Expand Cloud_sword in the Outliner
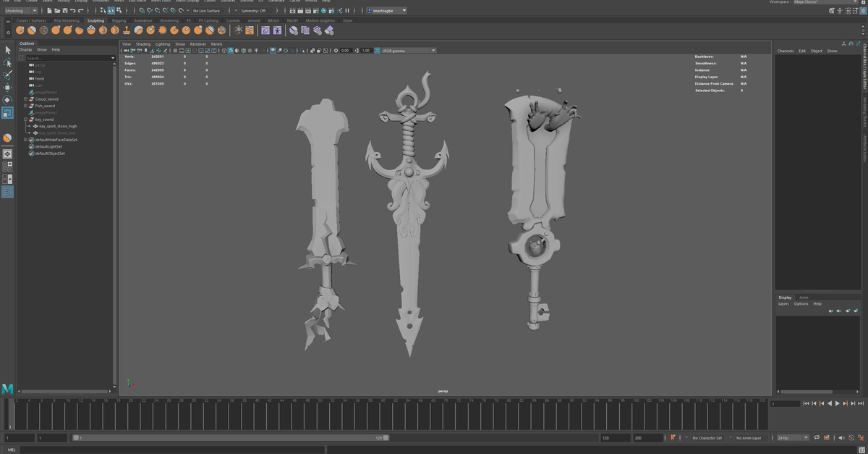 tap(25, 99)
